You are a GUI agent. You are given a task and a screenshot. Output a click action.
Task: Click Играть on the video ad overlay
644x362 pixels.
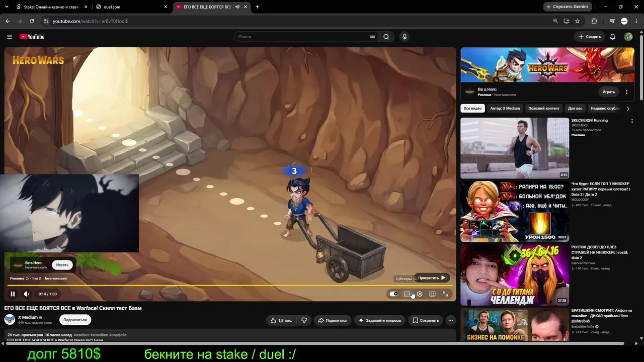[62, 265]
